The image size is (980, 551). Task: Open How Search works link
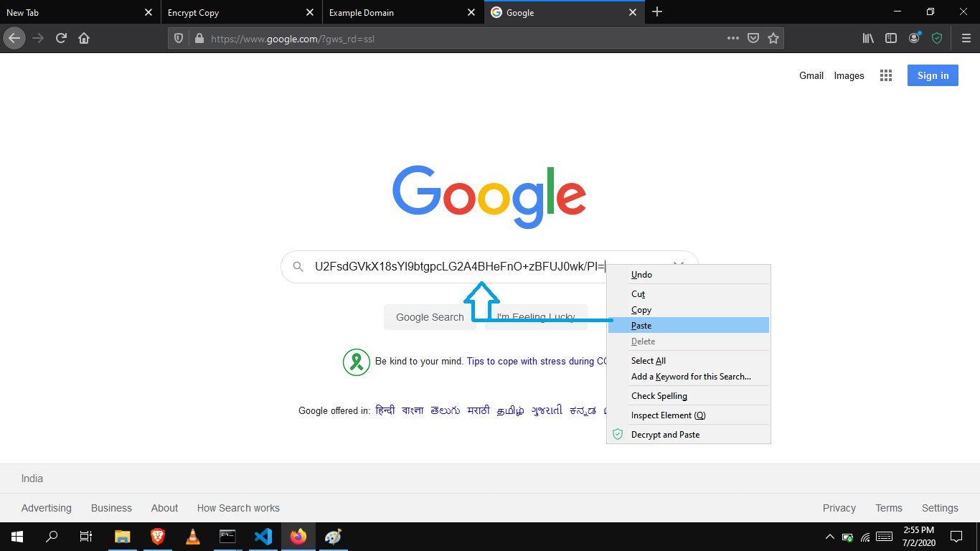pos(238,508)
